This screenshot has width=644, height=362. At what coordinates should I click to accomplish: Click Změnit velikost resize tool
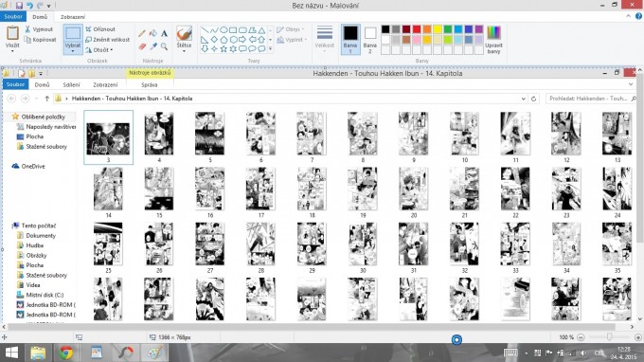107,40
